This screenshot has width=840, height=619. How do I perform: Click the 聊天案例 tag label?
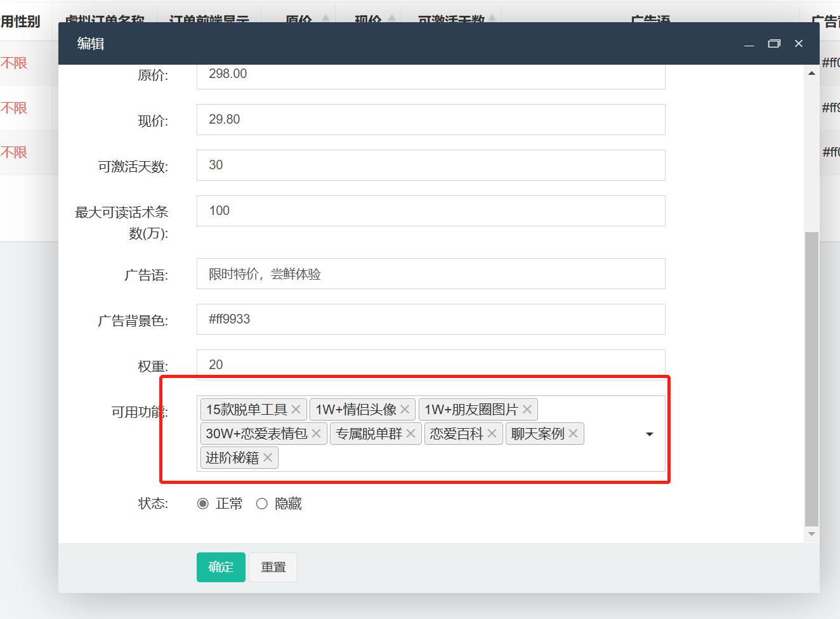coord(538,434)
